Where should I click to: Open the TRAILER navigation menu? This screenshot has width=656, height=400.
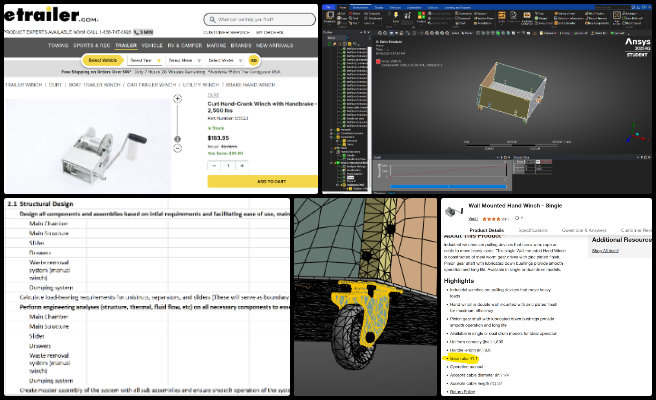coord(126,45)
